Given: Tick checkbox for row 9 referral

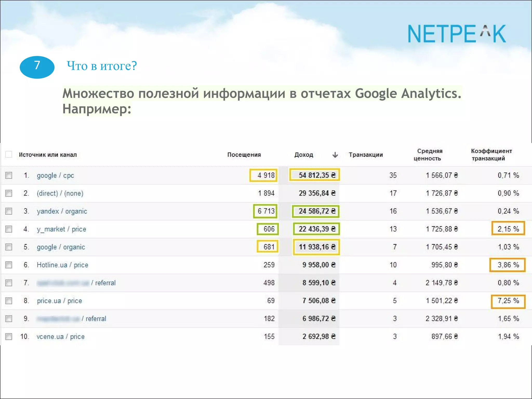Looking at the screenshot, I should [9, 319].
